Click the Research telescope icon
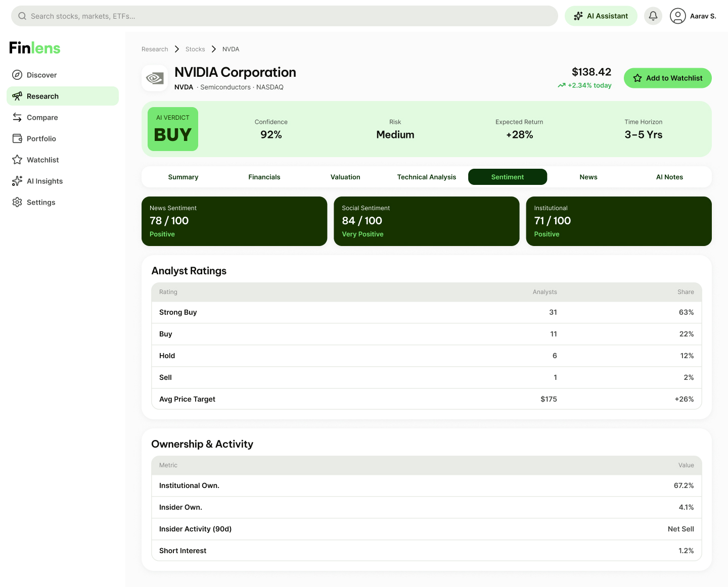Image resolution: width=728 pixels, height=587 pixels. coord(17,96)
